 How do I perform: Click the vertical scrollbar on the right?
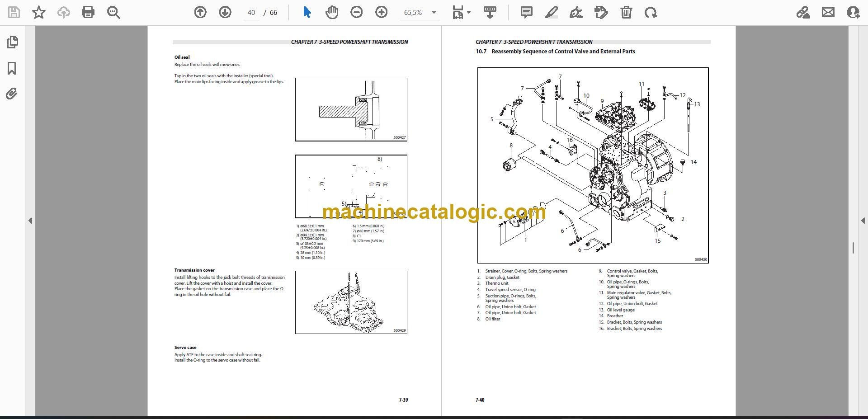point(853,248)
